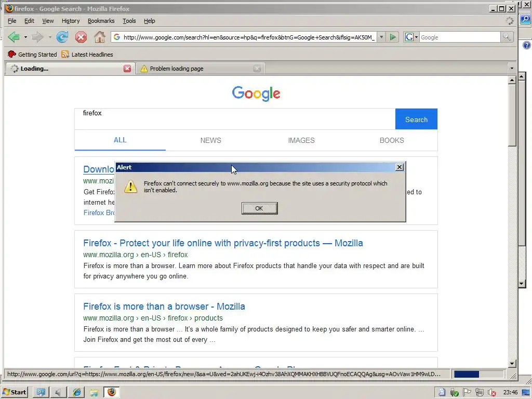This screenshot has width=532, height=399.
Task: Open the Help menu
Action: (x=149, y=21)
